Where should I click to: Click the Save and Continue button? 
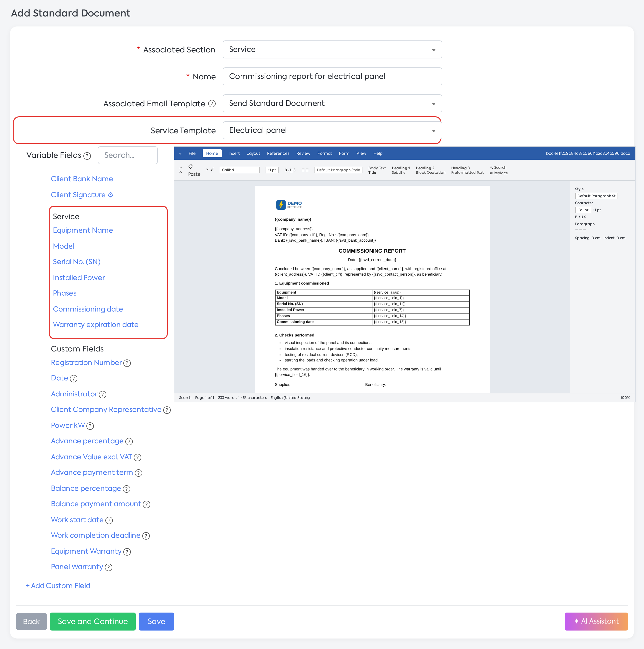pyautogui.click(x=93, y=622)
